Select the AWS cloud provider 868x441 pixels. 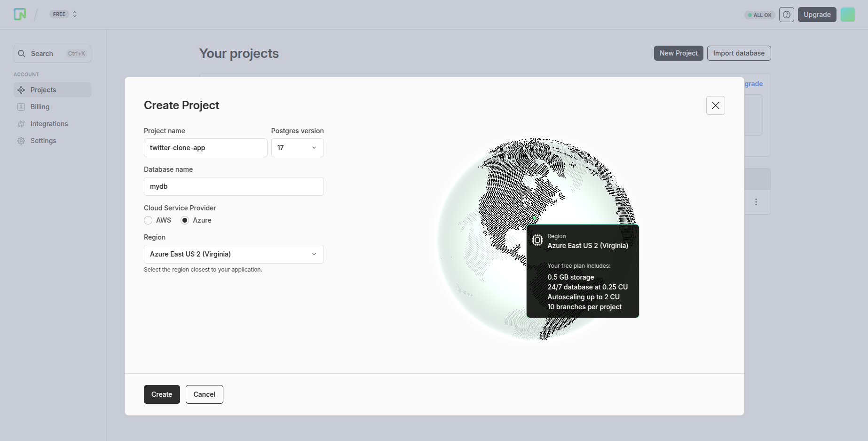tap(148, 220)
